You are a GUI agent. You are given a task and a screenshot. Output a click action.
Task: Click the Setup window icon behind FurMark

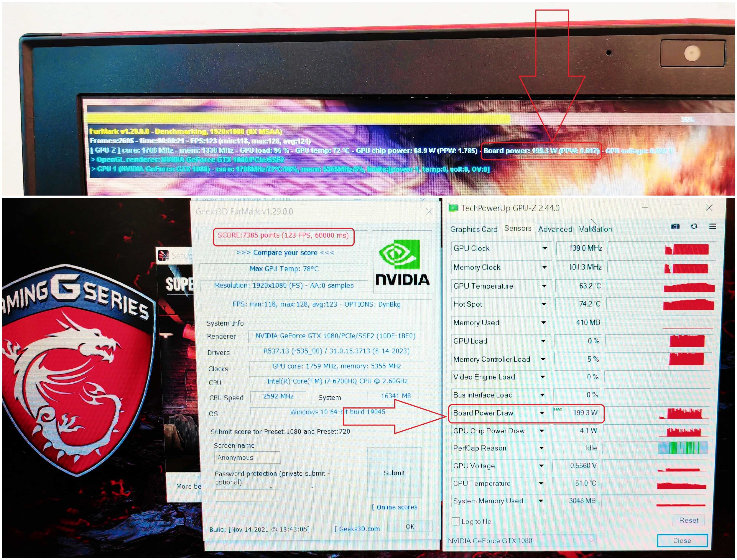pyautogui.click(x=163, y=255)
